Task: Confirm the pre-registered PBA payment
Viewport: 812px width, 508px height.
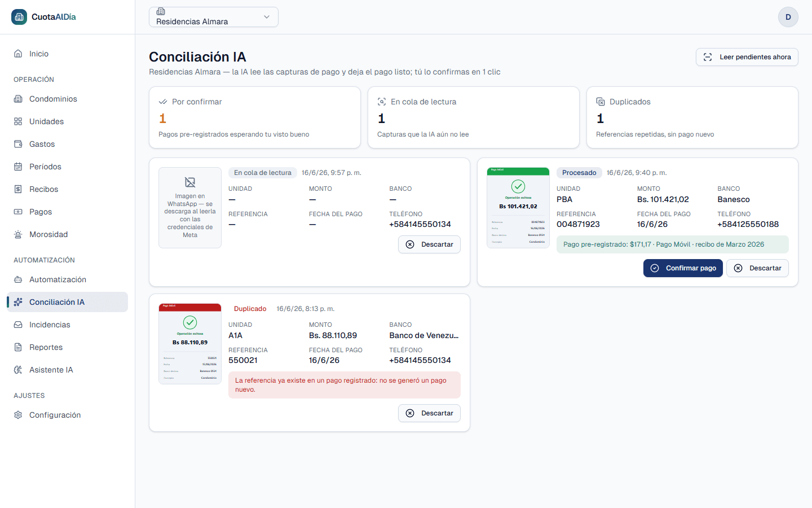Action: (683, 268)
